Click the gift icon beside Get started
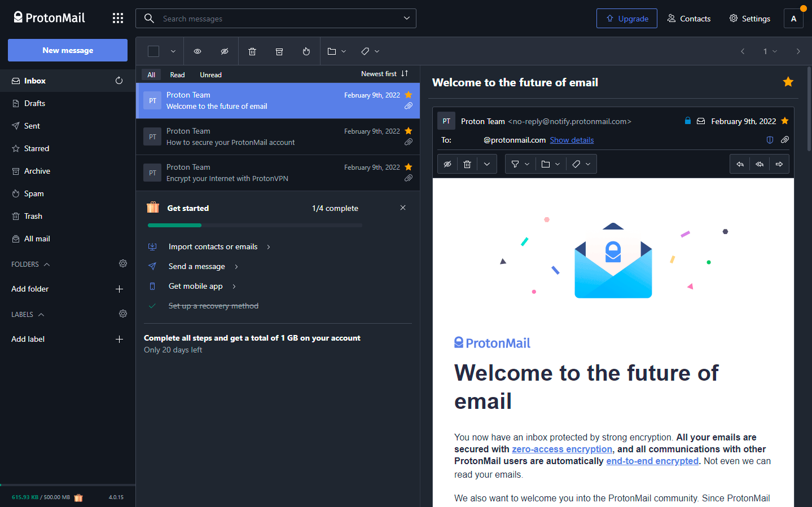This screenshot has height=507, width=812. coord(153,208)
